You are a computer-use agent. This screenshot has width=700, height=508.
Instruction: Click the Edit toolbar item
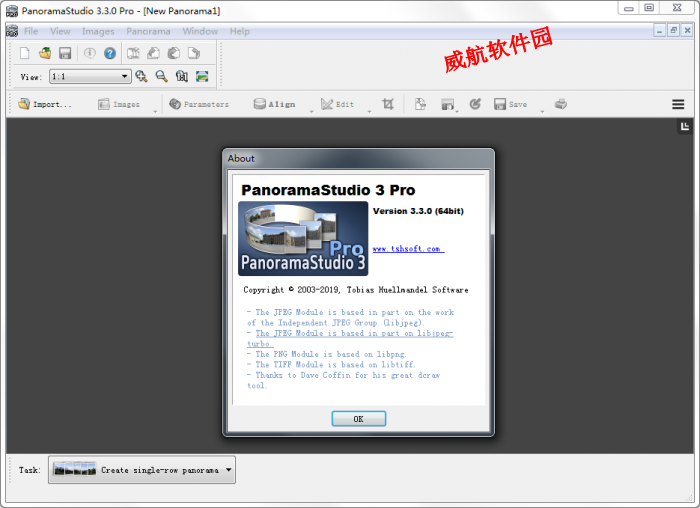coord(338,104)
